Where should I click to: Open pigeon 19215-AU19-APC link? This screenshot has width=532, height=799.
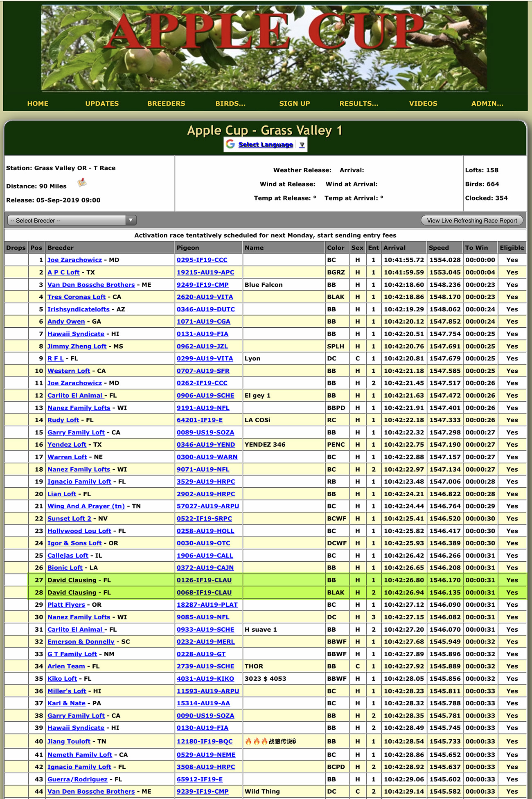click(205, 272)
